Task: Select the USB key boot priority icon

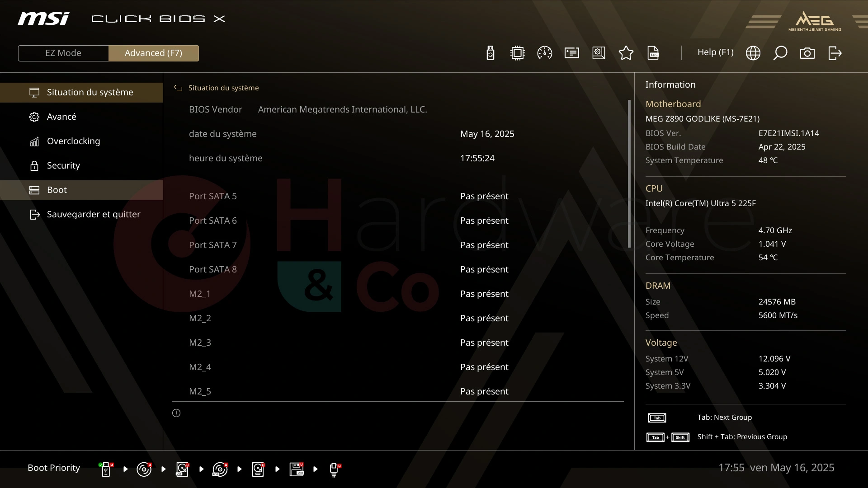Action: (x=106, y=469)
